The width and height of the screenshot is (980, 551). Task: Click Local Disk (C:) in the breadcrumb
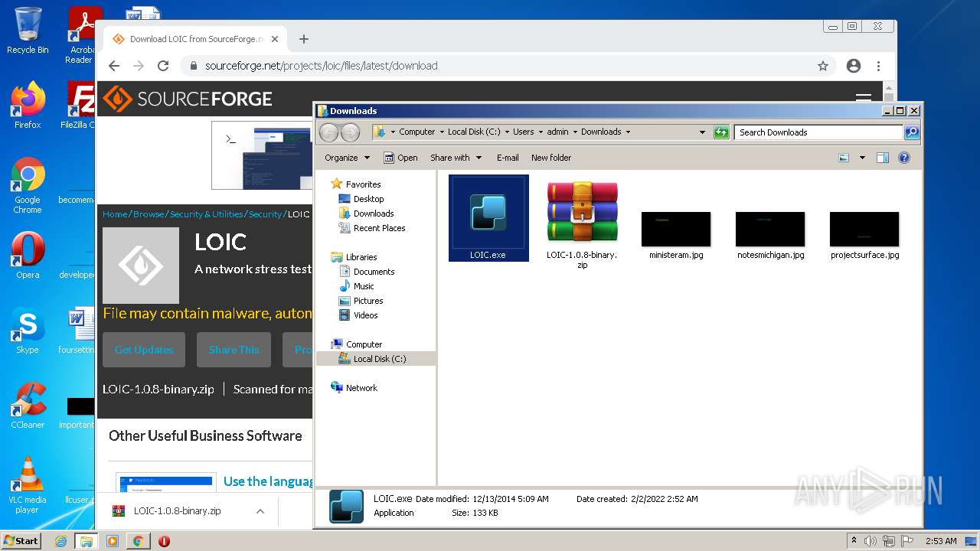474,132
